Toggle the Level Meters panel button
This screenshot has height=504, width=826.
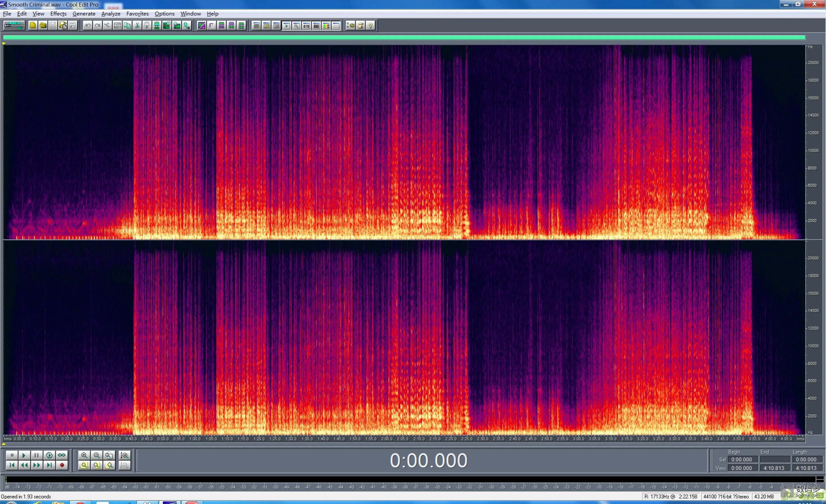coord(326,26)
